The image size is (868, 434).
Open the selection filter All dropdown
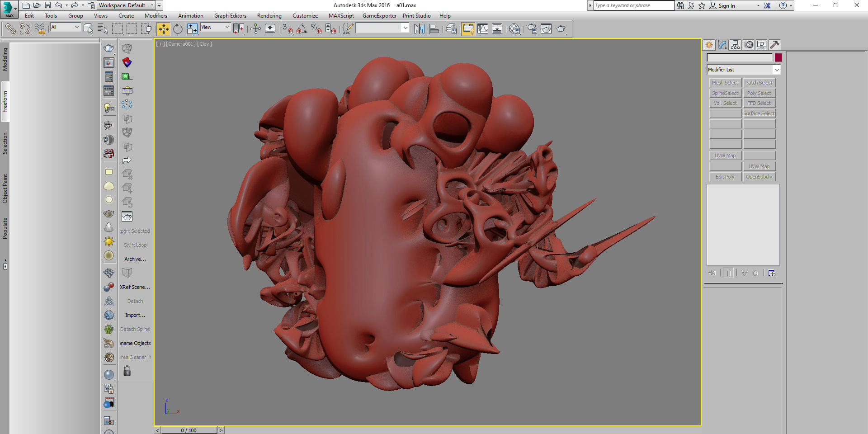pos(65,27)
